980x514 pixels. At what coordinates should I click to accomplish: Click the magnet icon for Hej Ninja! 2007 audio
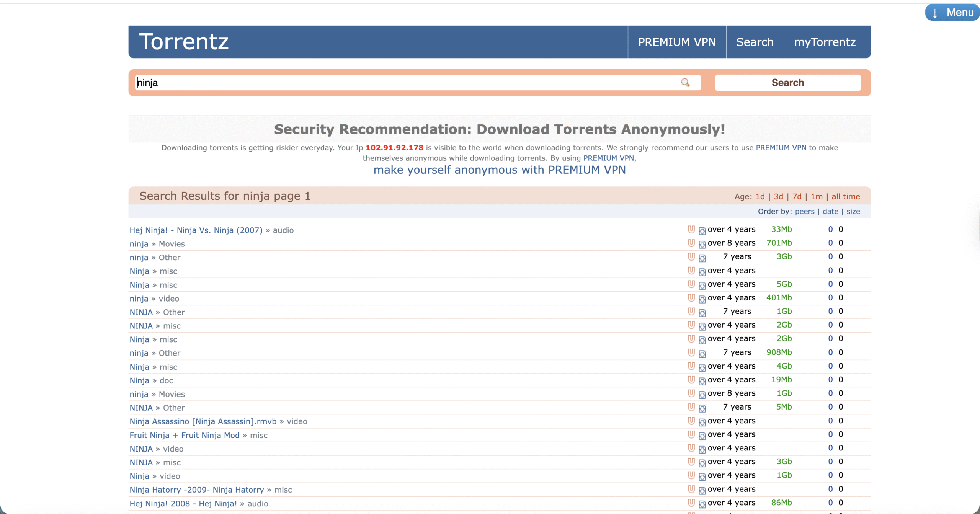pyautogui.click(x=691, y=229)
